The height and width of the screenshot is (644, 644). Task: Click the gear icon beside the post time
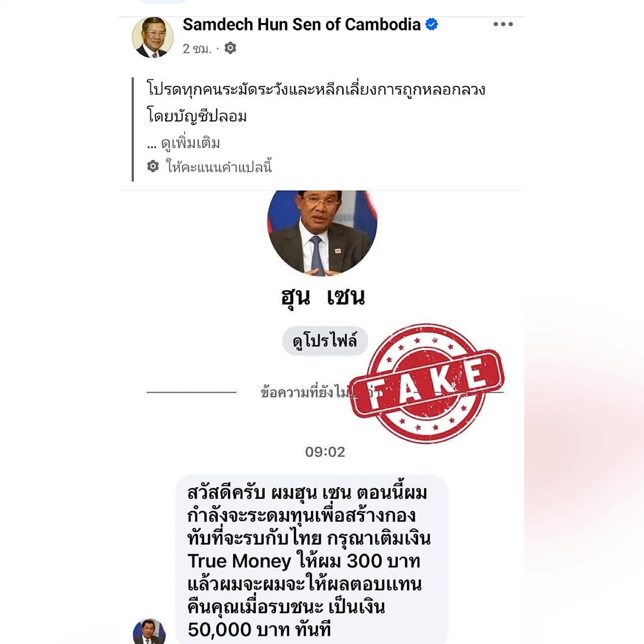tap(230, 48)
